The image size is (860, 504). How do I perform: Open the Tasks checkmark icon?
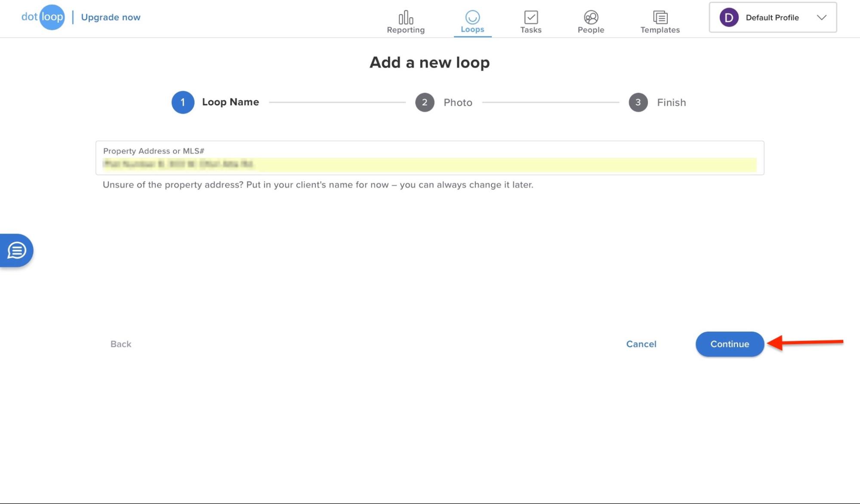[x=531, y=17]
